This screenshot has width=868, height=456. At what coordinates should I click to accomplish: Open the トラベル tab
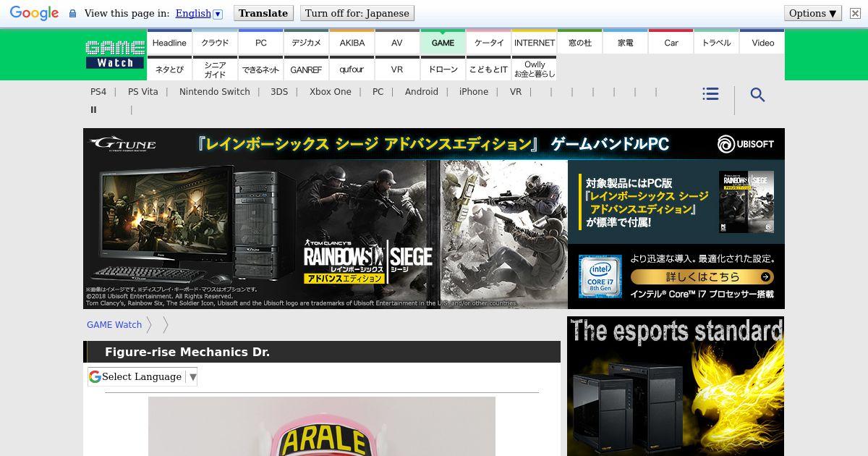click(717, 43)
